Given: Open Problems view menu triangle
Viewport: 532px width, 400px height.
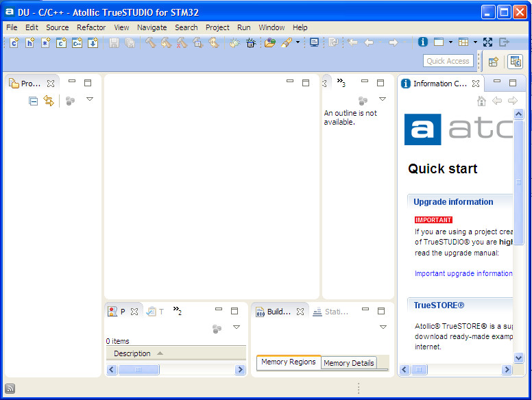Looking at the screenshot, I should coord(237,327).
